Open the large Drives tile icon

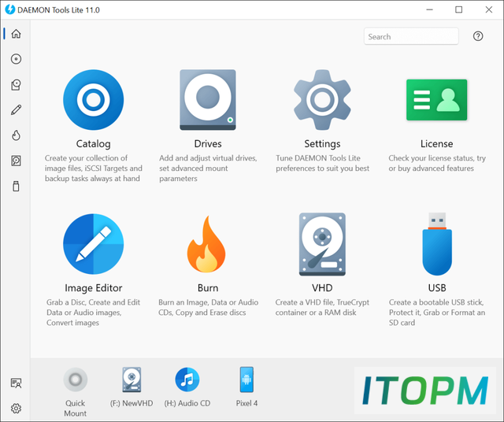(x=208, y=100)
